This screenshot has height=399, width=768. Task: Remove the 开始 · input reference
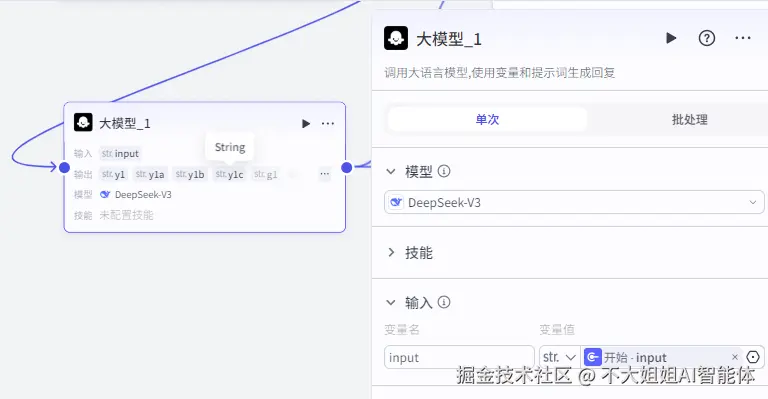coord(735,357)
